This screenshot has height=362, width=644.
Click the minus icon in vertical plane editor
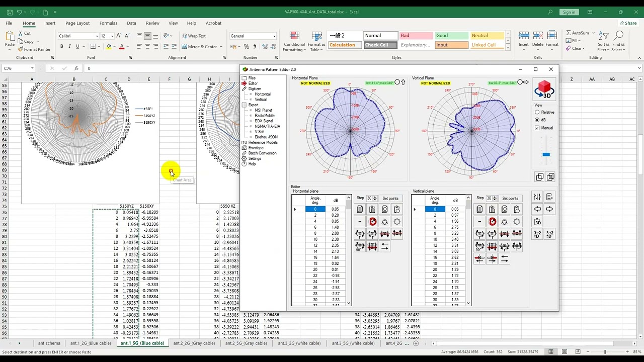coord(479,221)
